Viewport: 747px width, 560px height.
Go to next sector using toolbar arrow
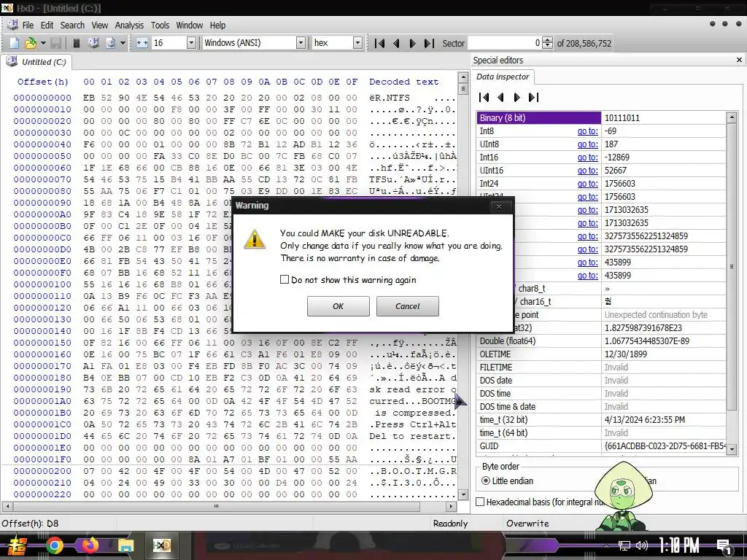[413, 43]
